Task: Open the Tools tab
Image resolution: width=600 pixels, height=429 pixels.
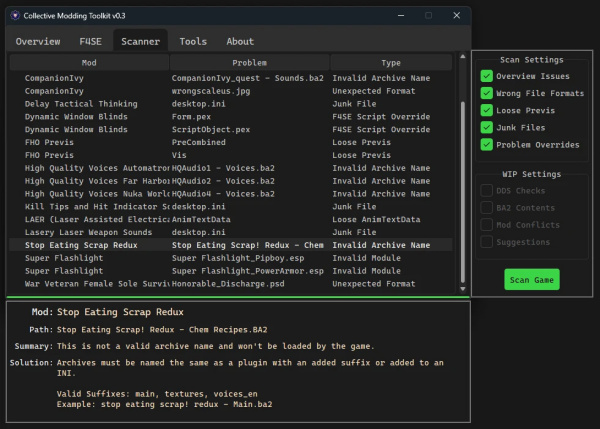Action: click(193, 41)
